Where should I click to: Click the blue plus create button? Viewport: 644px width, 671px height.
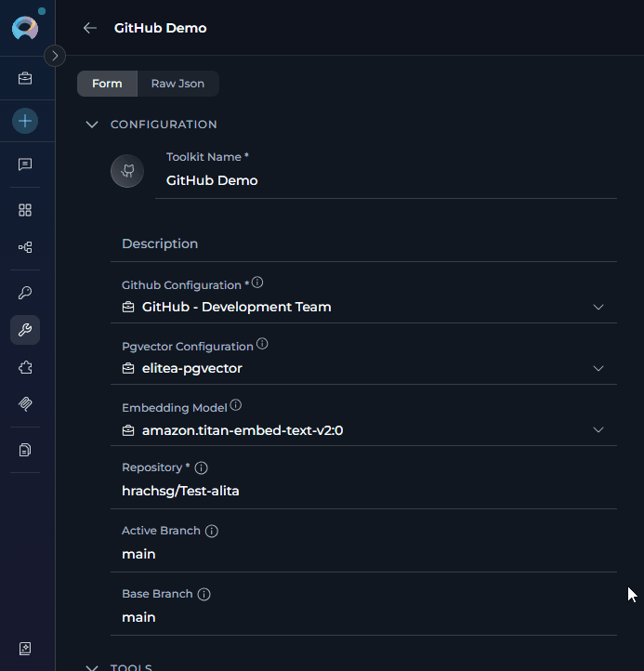25,121
